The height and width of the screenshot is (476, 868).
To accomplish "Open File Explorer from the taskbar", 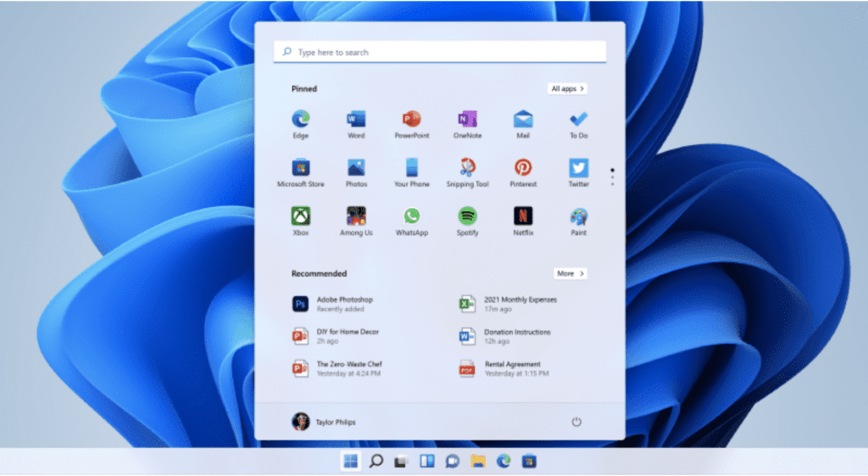I will point(478,461).
